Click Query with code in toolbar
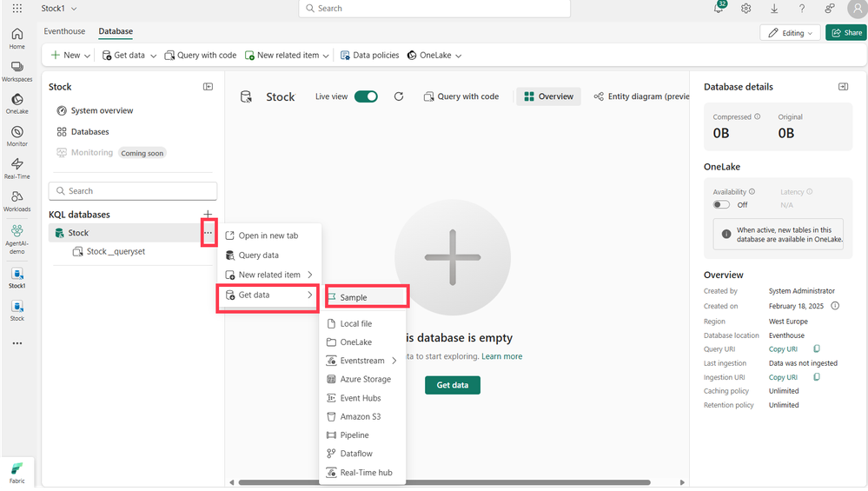Screen dimensions: 868x491 pos(201,56)
